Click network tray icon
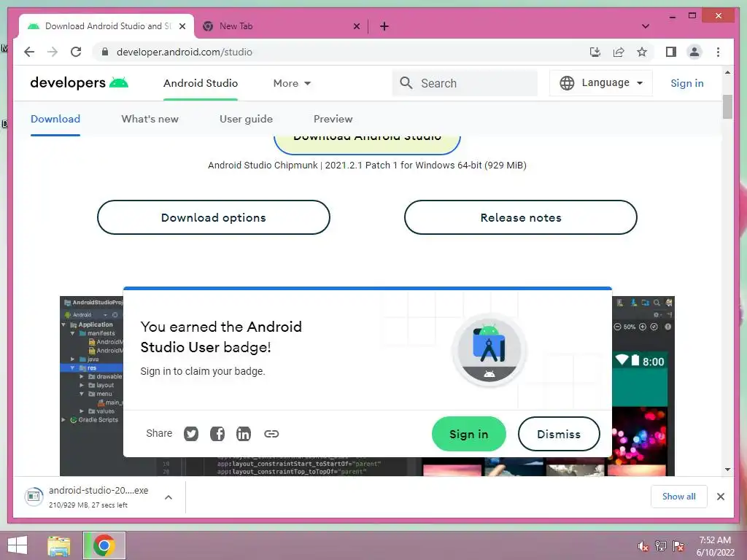Viewport: 747px width, 560px height. pyautogui.click(x=660, y=546)
